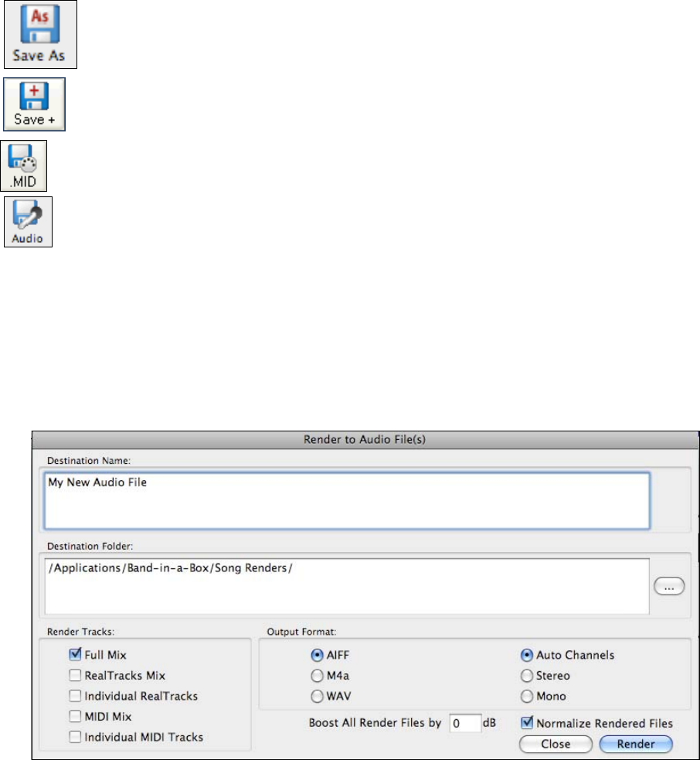
Task: Click the .MID save MIDI icon
Action: tap(24, 165)
